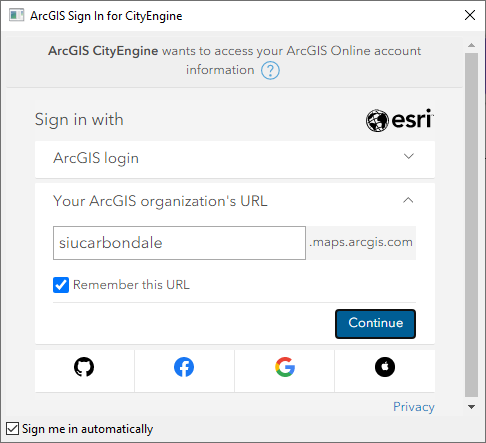The image size is (486, 443).
Task: Close the ArcGIS Sign In dialog
Action: 470,15
